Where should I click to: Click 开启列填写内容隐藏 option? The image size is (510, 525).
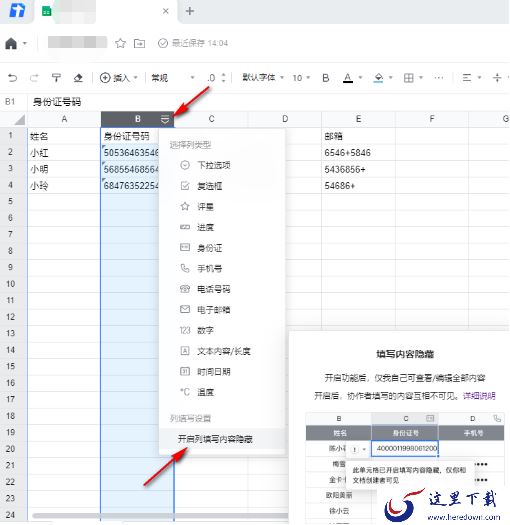222,439
